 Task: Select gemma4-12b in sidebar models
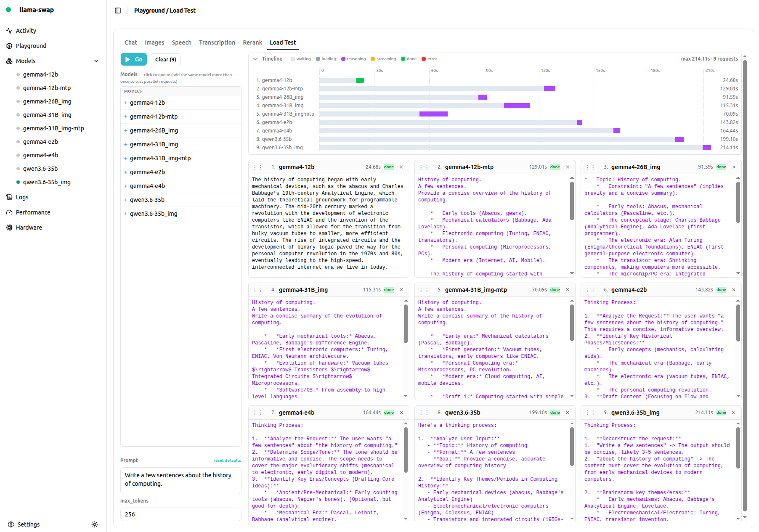[41, 74]
